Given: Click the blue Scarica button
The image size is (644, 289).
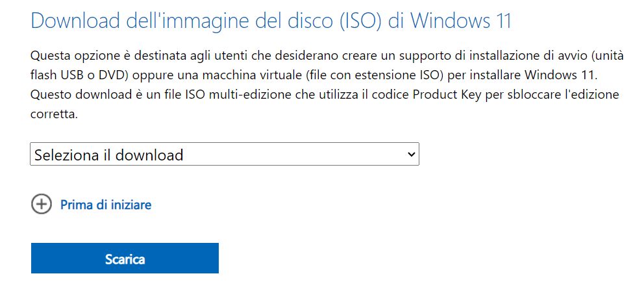Looking at the screenshot, I should [x=125, y=258].
